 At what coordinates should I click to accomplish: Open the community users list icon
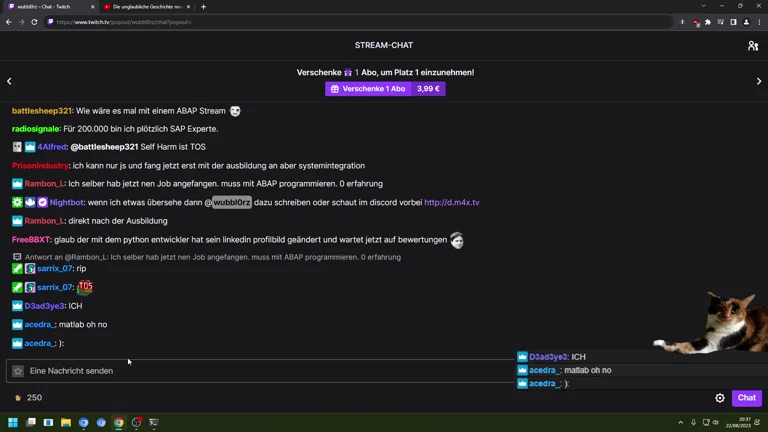tap(752, 45)
